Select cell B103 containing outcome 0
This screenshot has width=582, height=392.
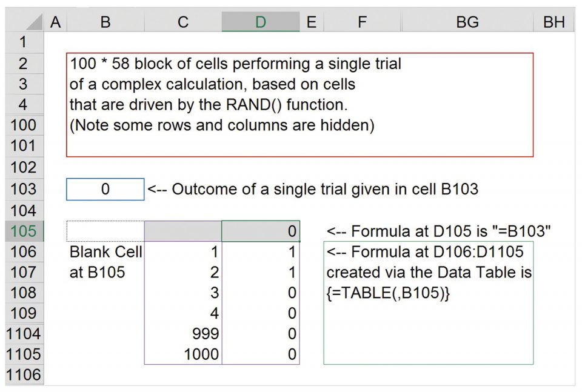pos(105,189)
